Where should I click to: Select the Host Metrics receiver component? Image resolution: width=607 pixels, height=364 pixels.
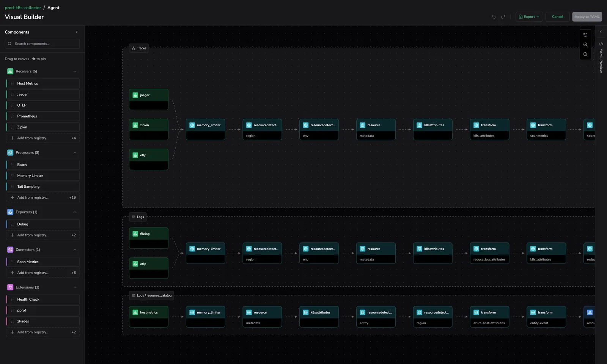pyautogui.click(x=43, y=83)
